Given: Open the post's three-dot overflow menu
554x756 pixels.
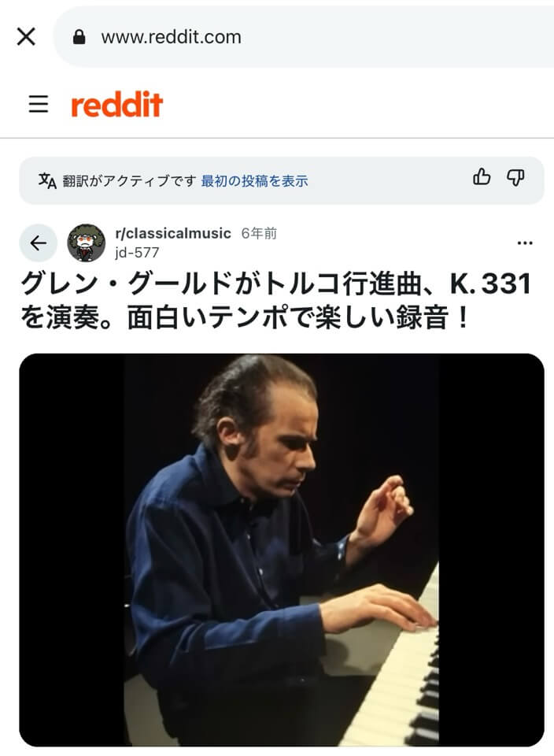Looking at the screenshot, I should [x=525, y=243].
